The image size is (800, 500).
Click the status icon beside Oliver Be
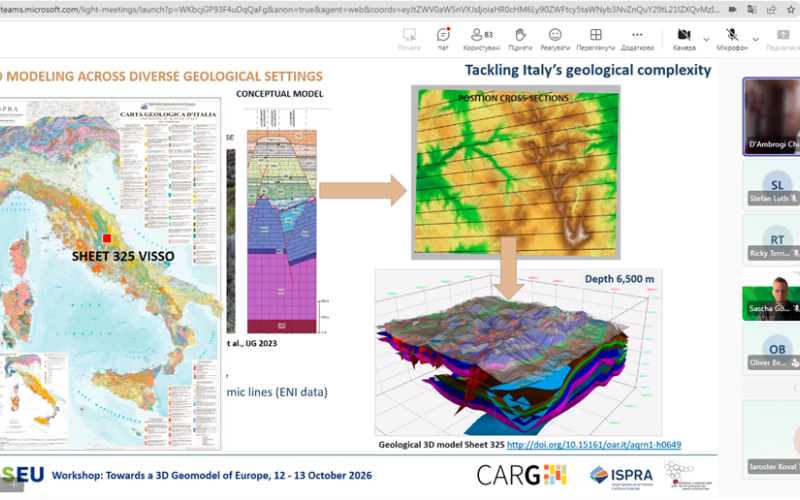pos(795,363)
